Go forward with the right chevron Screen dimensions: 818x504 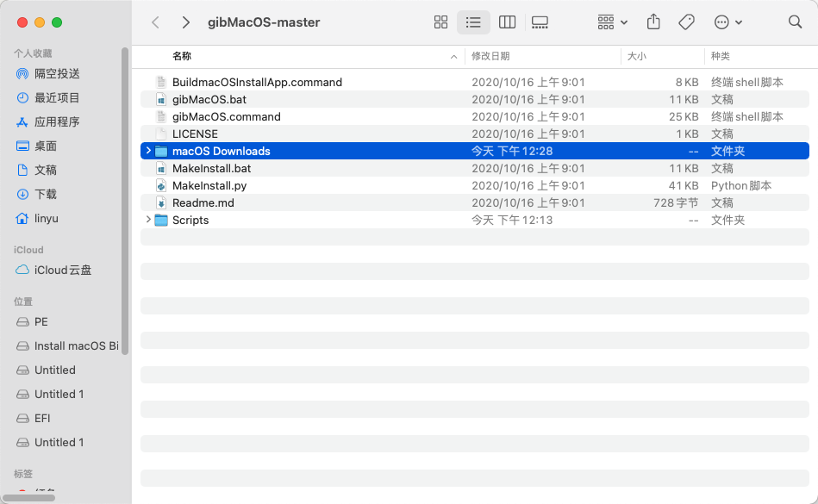[x=185, y=22]
